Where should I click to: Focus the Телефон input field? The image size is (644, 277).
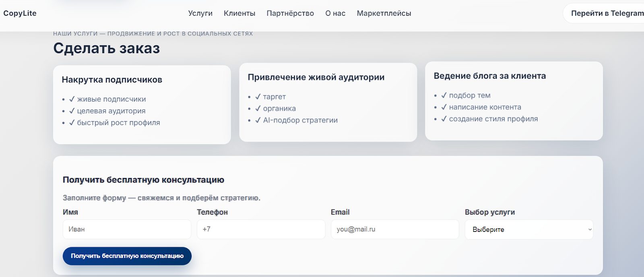(261, 229)
